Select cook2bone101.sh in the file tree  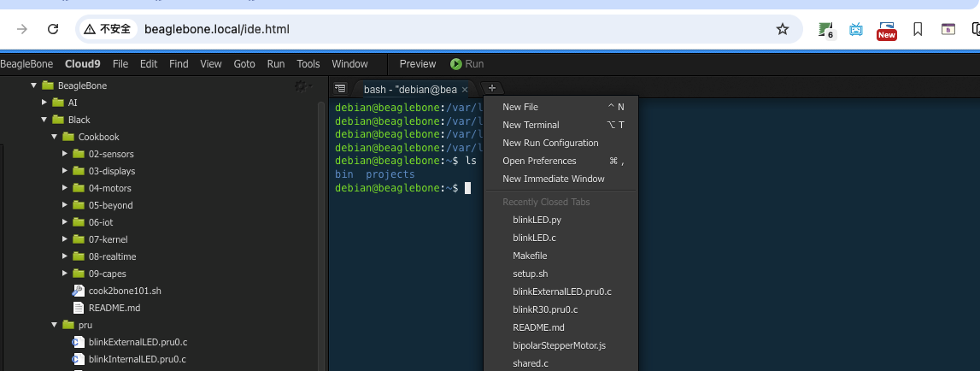tap(125, 291)
